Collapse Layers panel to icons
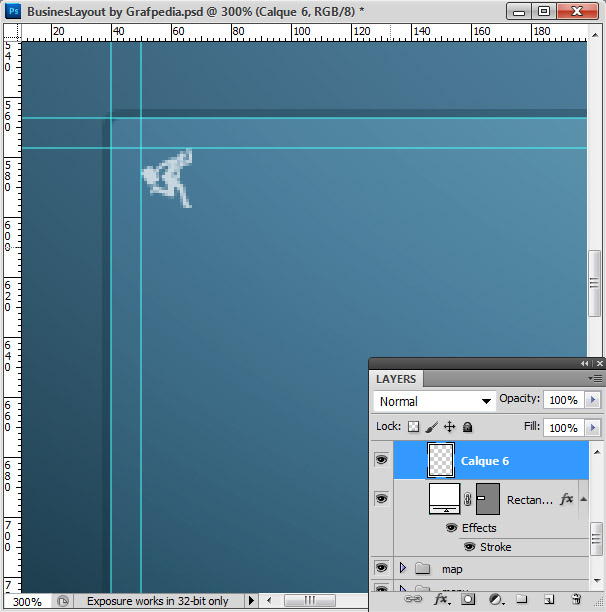 click(x=584, y=363)
